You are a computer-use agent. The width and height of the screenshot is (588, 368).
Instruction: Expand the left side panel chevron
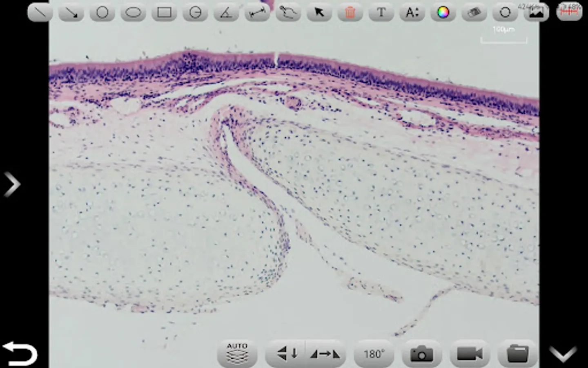point(12,184)
